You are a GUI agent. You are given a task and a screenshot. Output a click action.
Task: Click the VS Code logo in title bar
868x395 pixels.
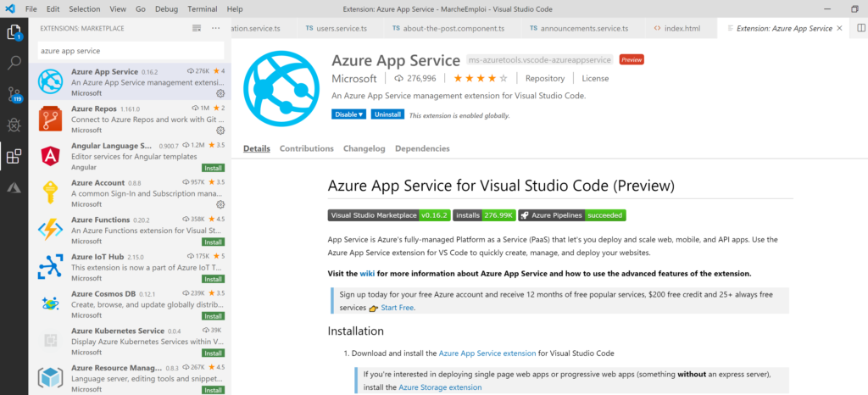10,8
